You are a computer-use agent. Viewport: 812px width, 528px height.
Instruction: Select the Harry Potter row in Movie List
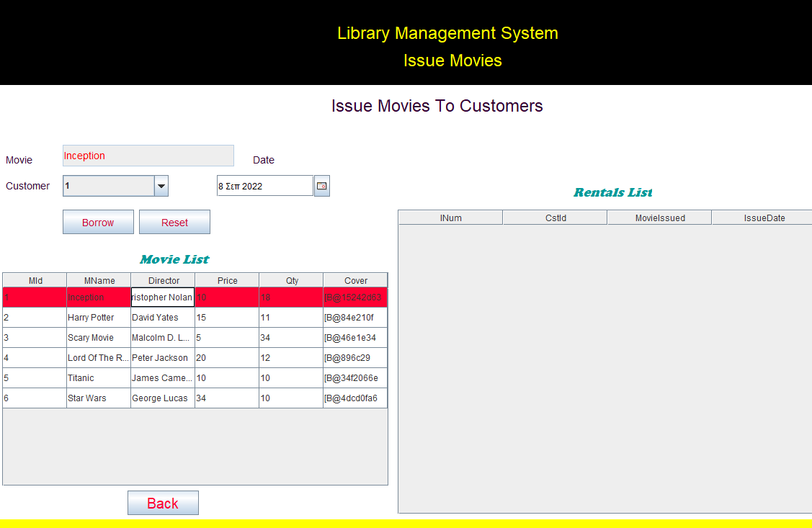click(x=99, y=317)
